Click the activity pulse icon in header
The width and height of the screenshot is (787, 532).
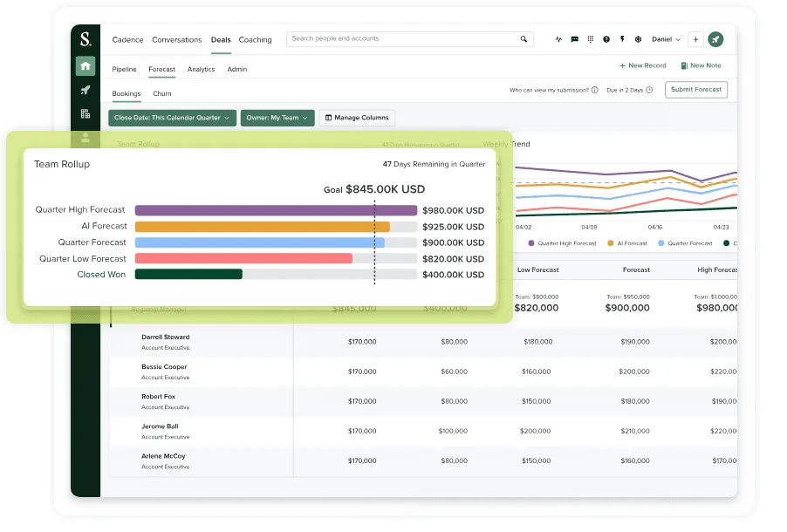click(558, 39)
